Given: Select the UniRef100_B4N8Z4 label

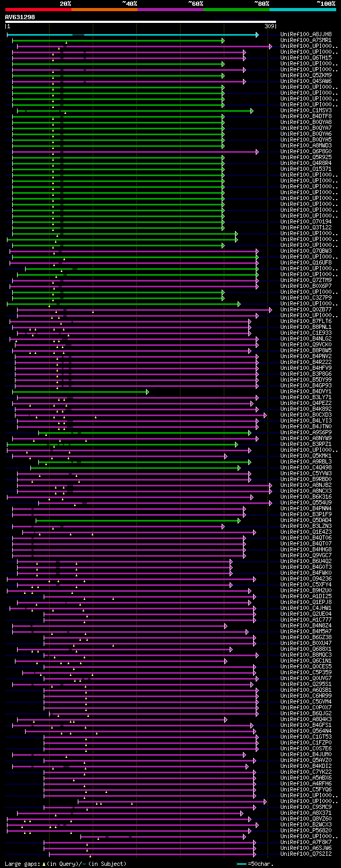Looking at the screenshot, I should click(306, 626).
